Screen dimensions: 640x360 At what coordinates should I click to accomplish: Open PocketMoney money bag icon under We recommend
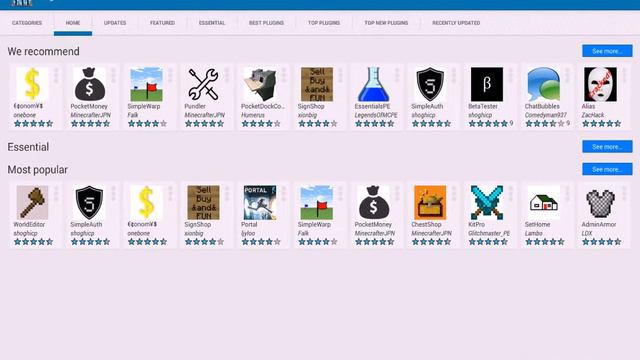(89, 84)
